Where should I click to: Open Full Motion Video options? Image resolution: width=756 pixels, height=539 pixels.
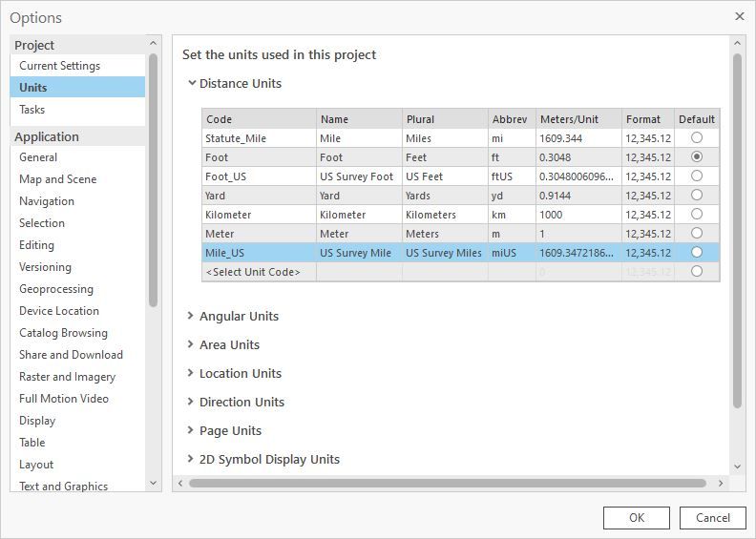point(77,399)
